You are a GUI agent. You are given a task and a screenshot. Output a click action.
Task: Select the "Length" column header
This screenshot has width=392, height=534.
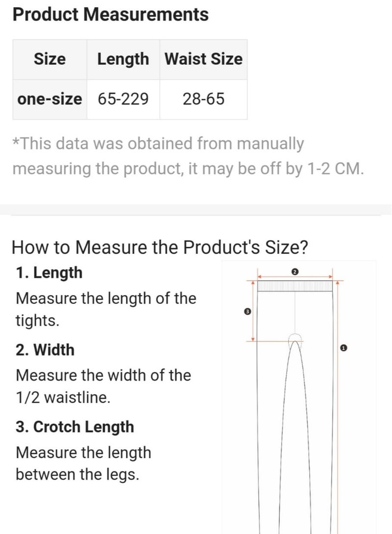pos(123,59)
